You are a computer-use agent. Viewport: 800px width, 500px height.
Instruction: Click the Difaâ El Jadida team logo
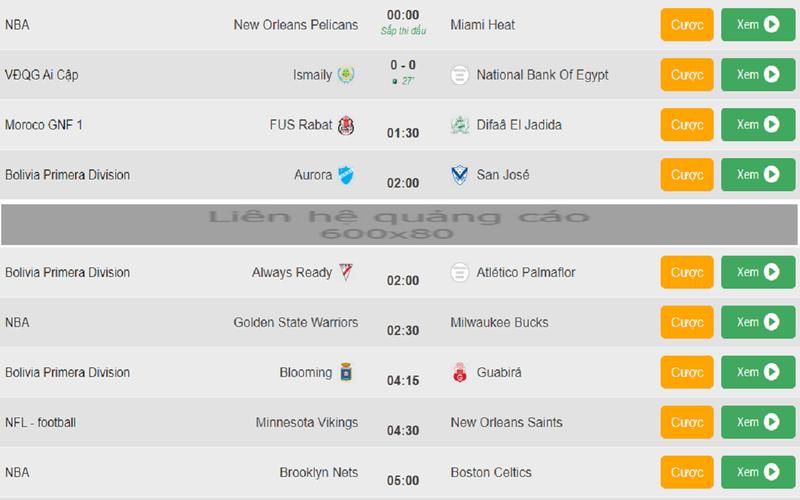click(x=460, y=125)
